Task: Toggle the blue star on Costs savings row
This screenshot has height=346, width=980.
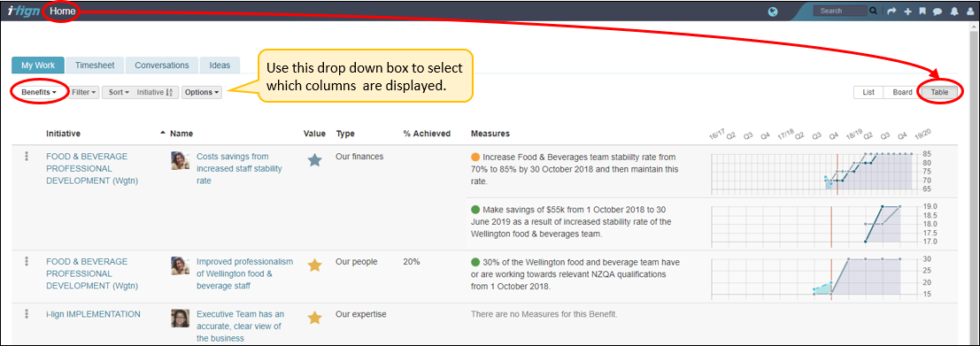Action: (x=314, y=160)
